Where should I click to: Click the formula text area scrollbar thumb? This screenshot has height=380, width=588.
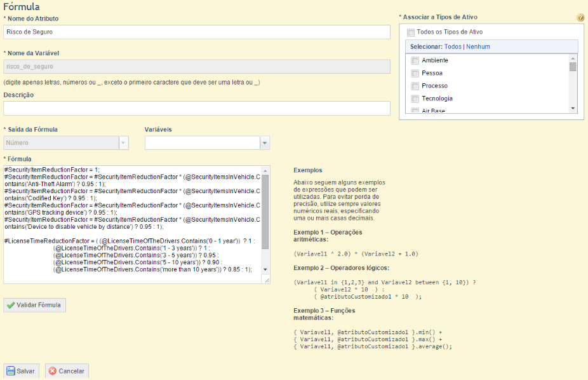click(265, 212)
